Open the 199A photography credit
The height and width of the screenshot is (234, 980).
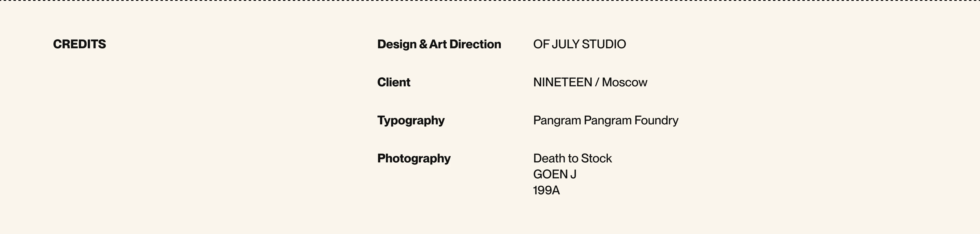point(546,191)
